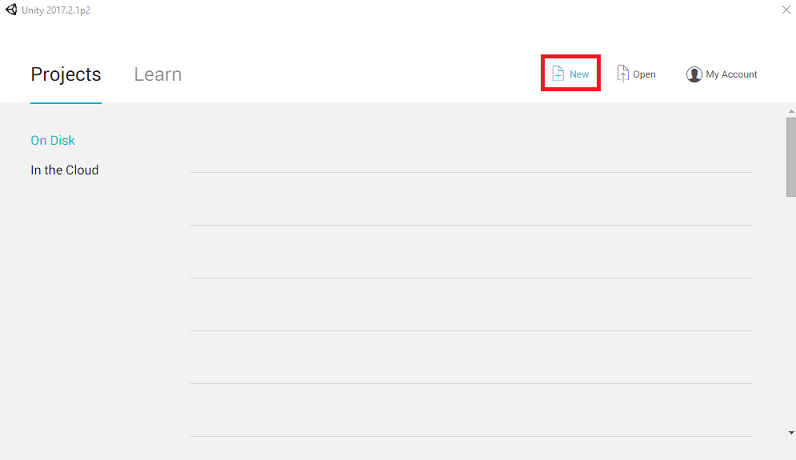Click the My Account avatar icon
The image size is (796, 460).
(694, 74)
